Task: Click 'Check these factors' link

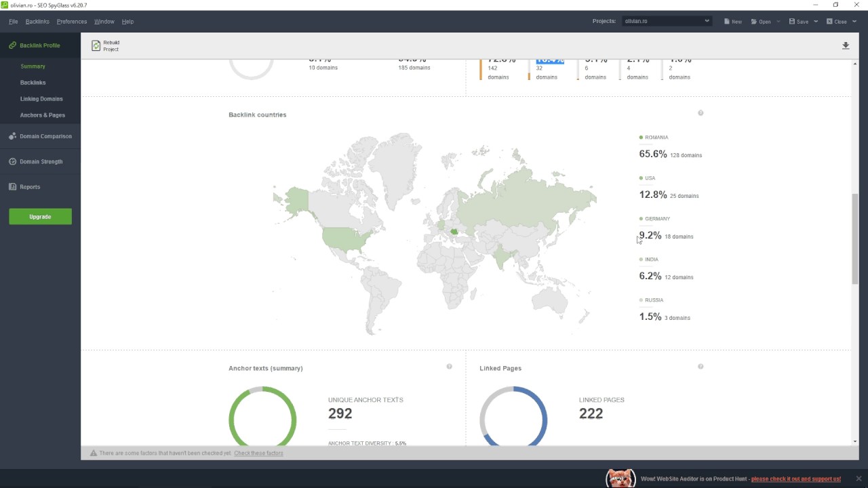Action: click(x=258, y=453)
